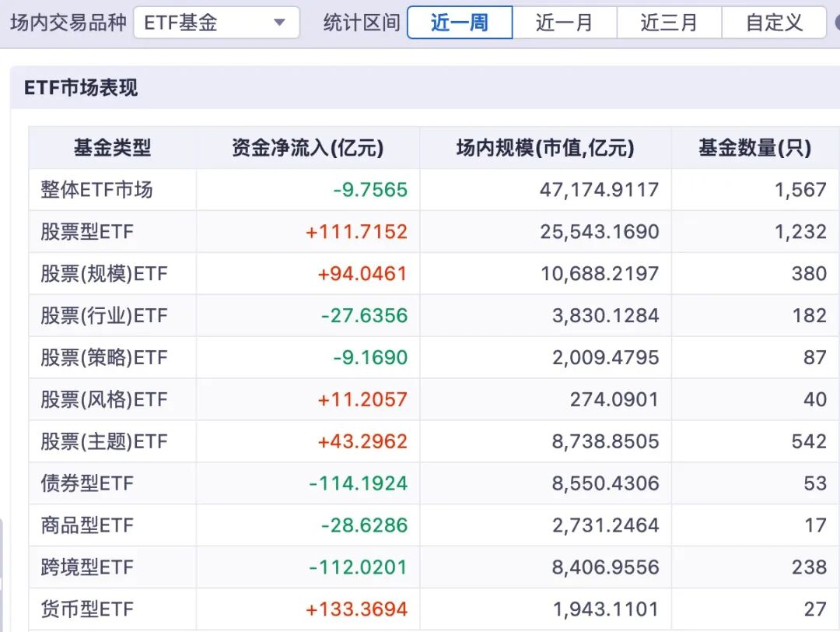Click market size value 1,943.1101
This screenshot has width=840, height=632.
click(x=606, y=609)
